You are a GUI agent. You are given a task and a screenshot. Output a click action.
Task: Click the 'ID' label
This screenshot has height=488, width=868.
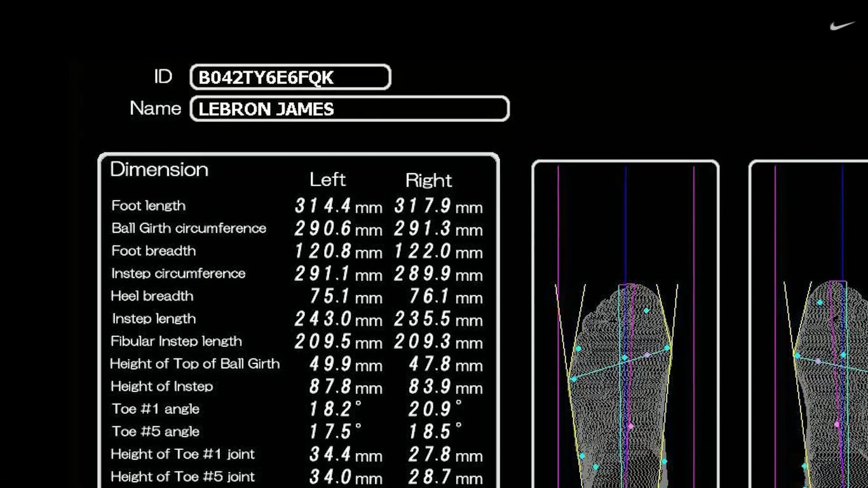click(x=163, y=77)
